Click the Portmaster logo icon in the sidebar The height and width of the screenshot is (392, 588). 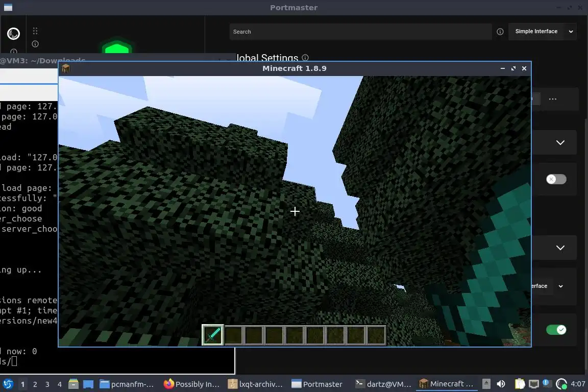click(x=13, y=34)
